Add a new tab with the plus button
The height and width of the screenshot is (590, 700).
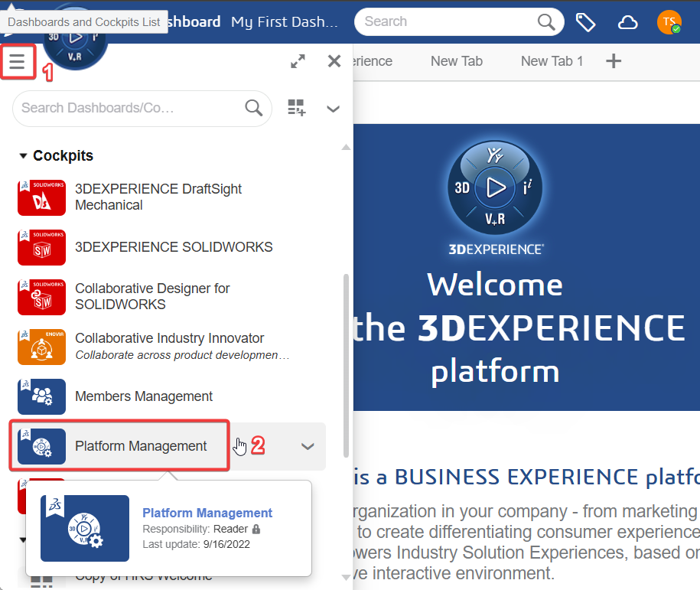point(614,61)
